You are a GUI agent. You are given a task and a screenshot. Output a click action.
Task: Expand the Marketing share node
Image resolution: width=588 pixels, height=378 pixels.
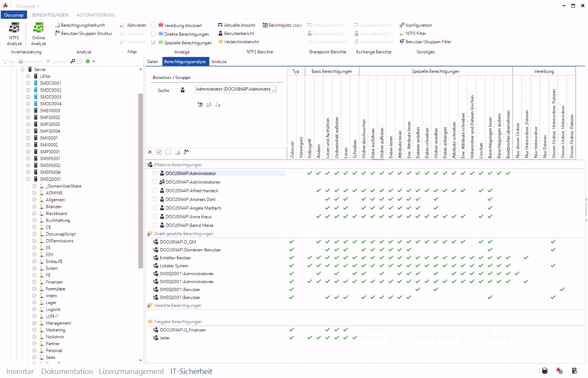point(34,330)
